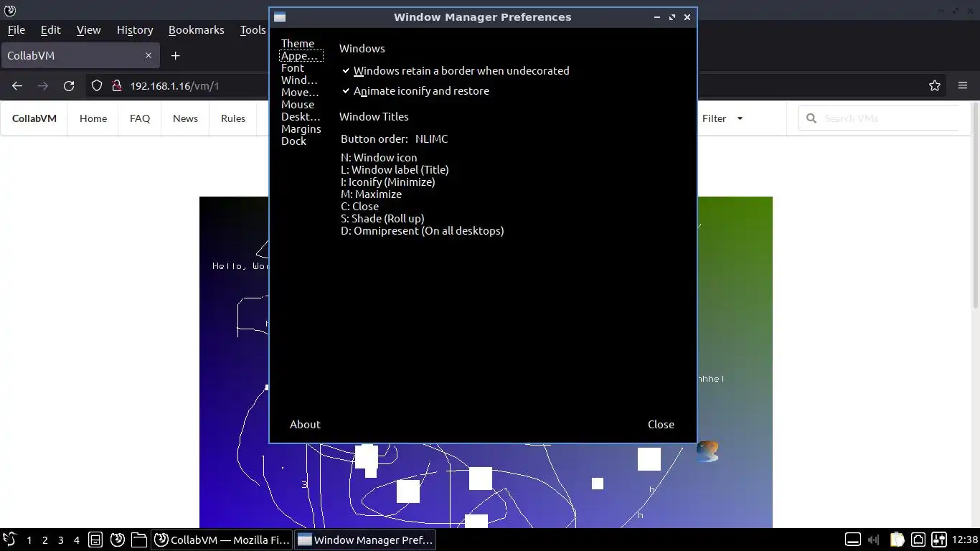Open the mixer settings tray icon

click(939, 540)
